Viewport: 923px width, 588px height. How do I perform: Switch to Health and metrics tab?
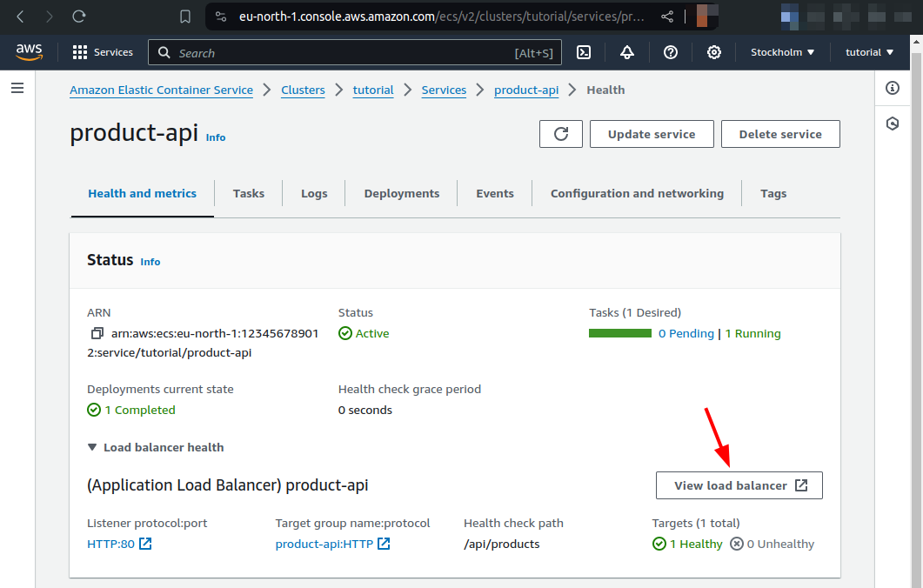tap(143, 194)
